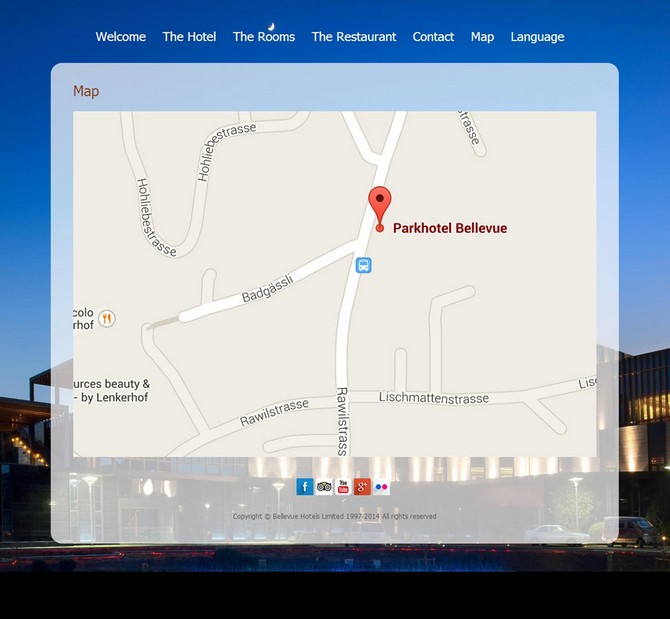Click the Bellevue Hotels copyright text

click(x=334, y=517)
